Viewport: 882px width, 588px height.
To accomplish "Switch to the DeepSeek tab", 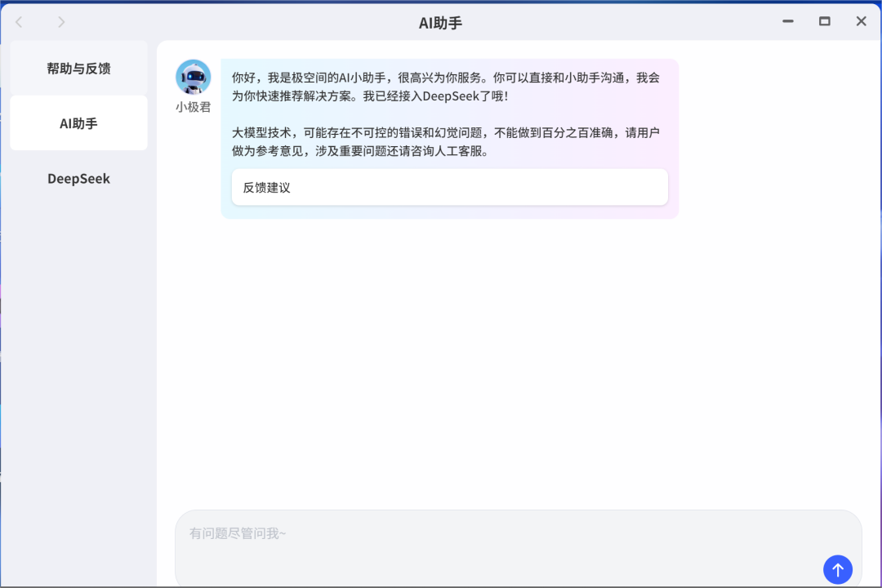I will [x=78, y=178].
